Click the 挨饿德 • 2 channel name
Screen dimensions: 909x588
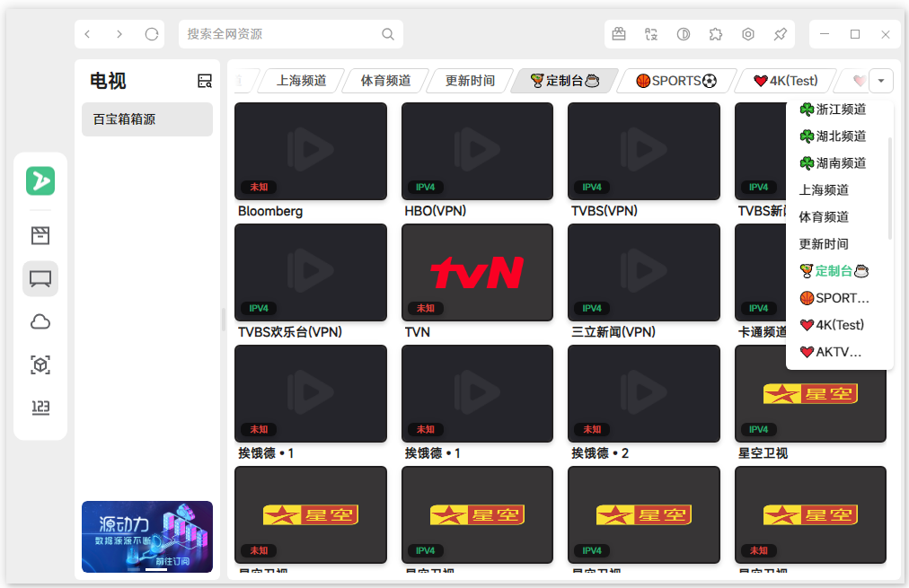pos(600,453)
